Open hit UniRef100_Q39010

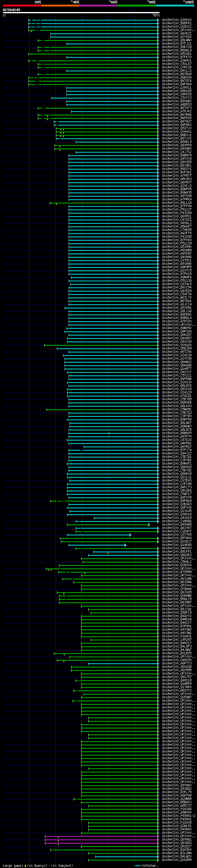pyautogui.click(x=176, y=20)
